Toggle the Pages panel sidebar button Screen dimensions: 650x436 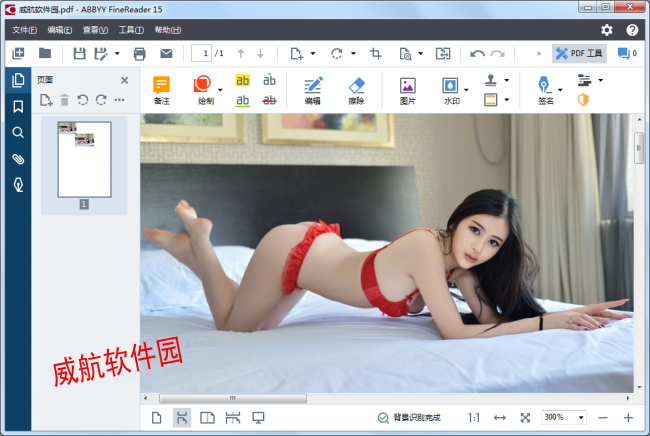(x=17, y=80)
